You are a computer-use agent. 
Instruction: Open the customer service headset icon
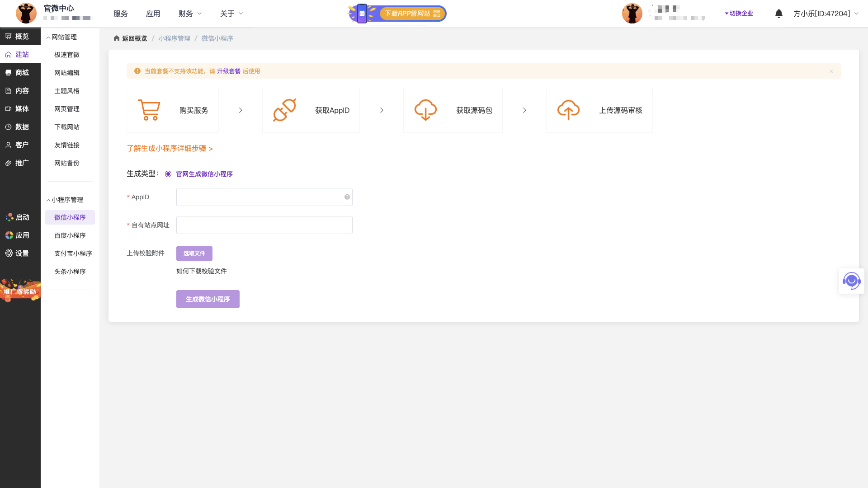pos(851,281)
